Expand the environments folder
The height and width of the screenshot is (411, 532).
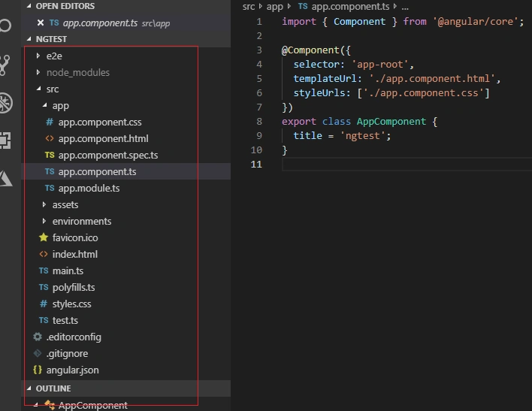(44, 221)
